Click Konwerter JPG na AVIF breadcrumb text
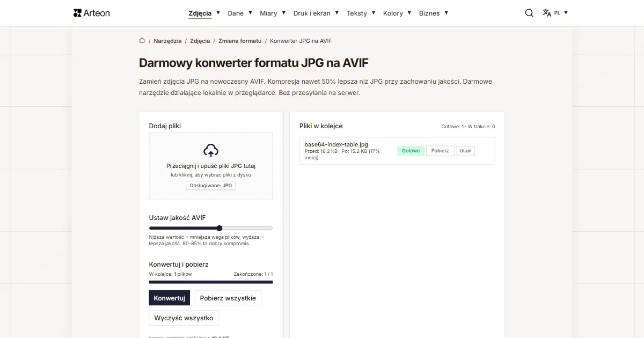Viewport: 644px width, 338px height. pyautogui.click(x=301, y=41)
